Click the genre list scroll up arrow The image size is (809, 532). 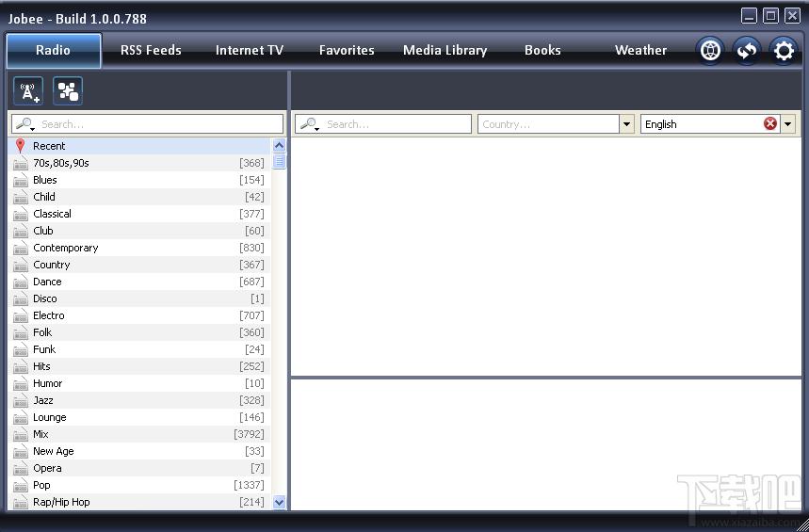click(x=279, y=146)
